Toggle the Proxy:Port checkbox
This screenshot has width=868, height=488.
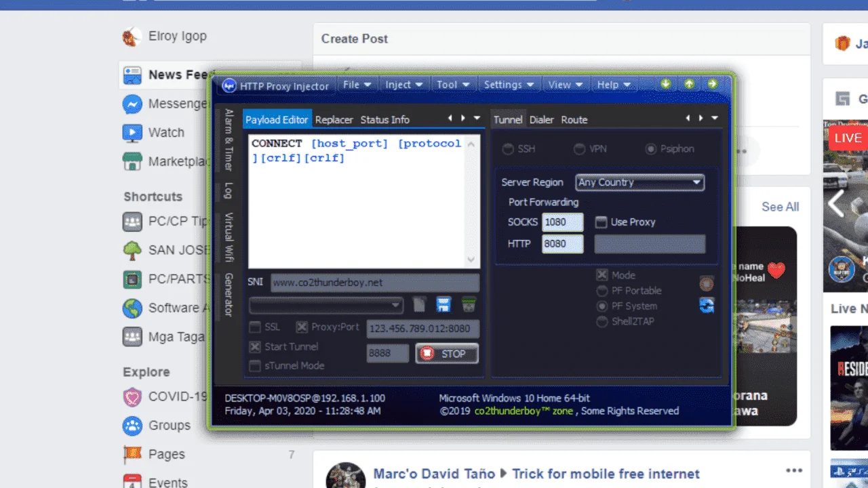click(302, 327)
